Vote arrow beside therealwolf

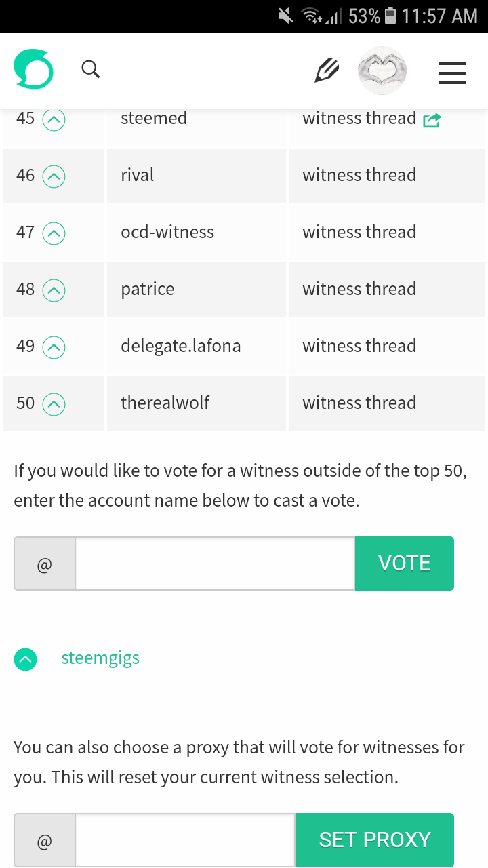pyautogui.click(x=54, y=405)
